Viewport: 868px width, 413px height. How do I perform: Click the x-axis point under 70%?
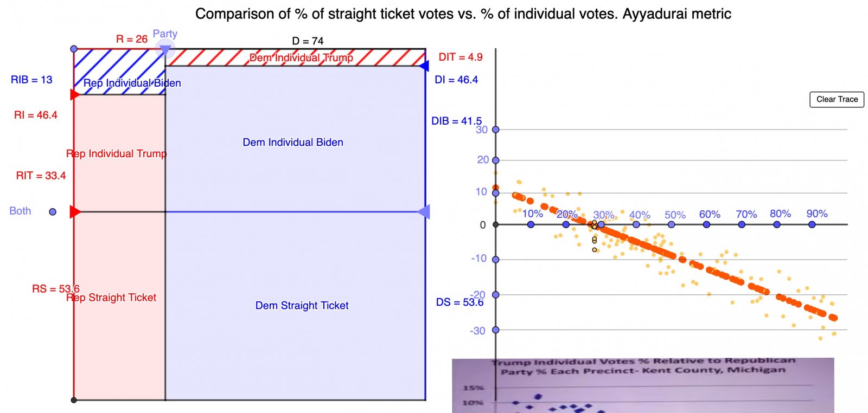click(742, 224)
